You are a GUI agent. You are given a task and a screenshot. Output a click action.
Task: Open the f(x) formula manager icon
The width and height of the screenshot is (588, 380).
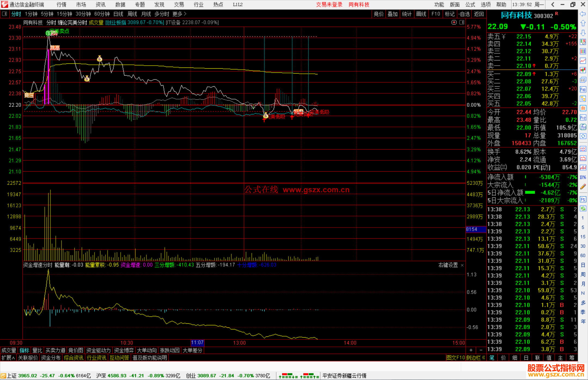pos(583,127)
